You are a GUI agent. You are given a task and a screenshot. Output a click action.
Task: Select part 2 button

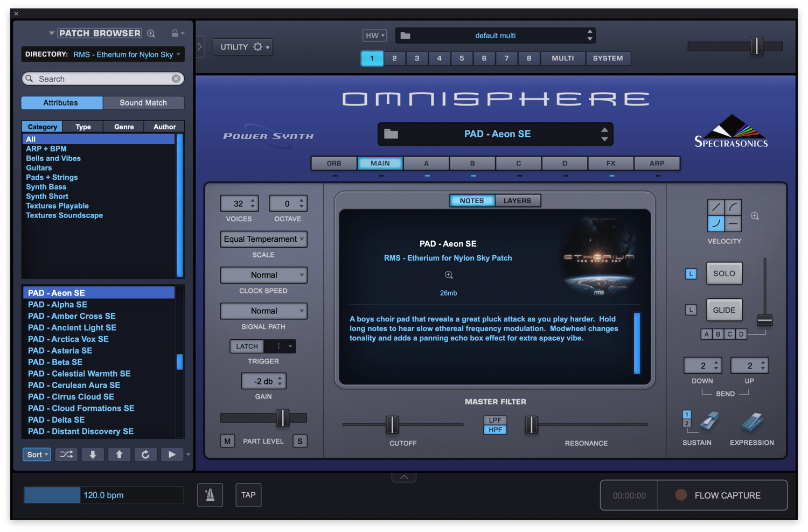394,58
